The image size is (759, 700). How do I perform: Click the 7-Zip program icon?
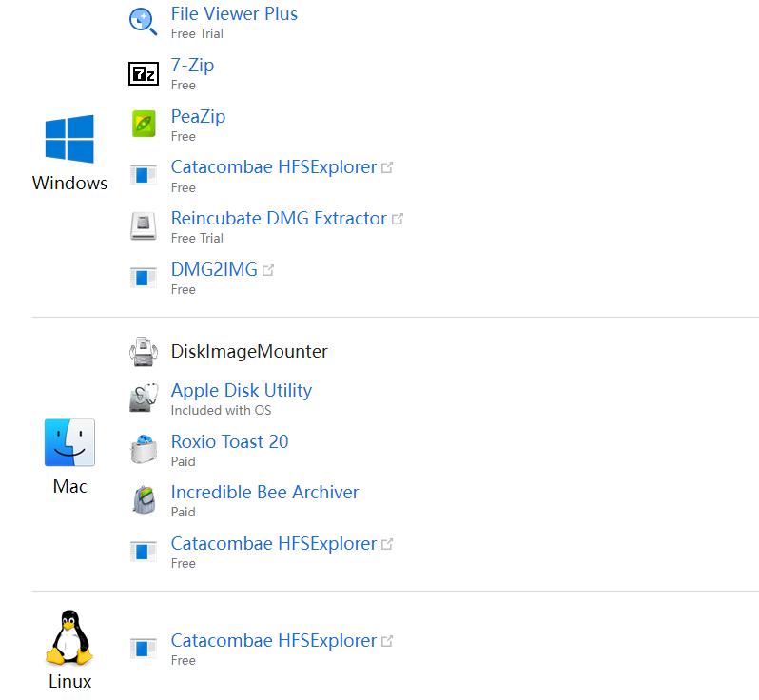pos(144,73)
